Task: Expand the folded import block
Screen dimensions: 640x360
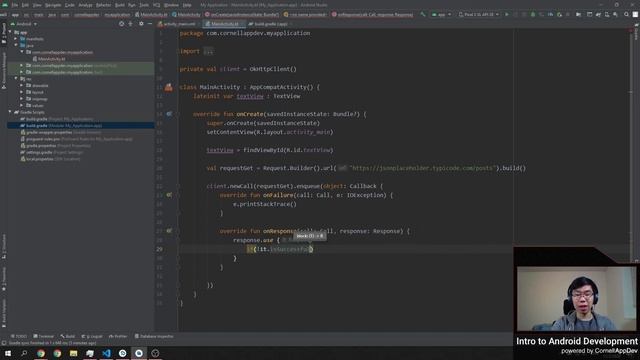Action: [208, 51]
